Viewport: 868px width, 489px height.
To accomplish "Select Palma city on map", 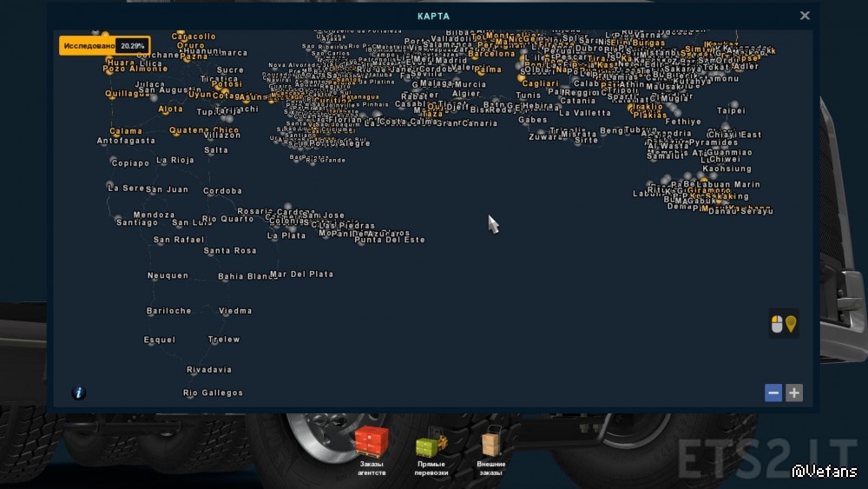I will (x=488, y=69).
